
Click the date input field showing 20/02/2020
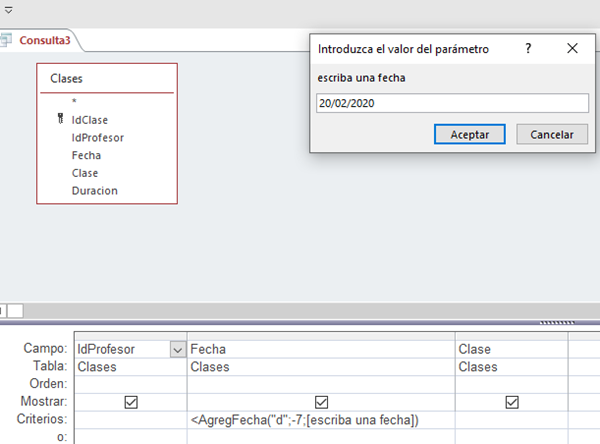click(x=452, y=103)
